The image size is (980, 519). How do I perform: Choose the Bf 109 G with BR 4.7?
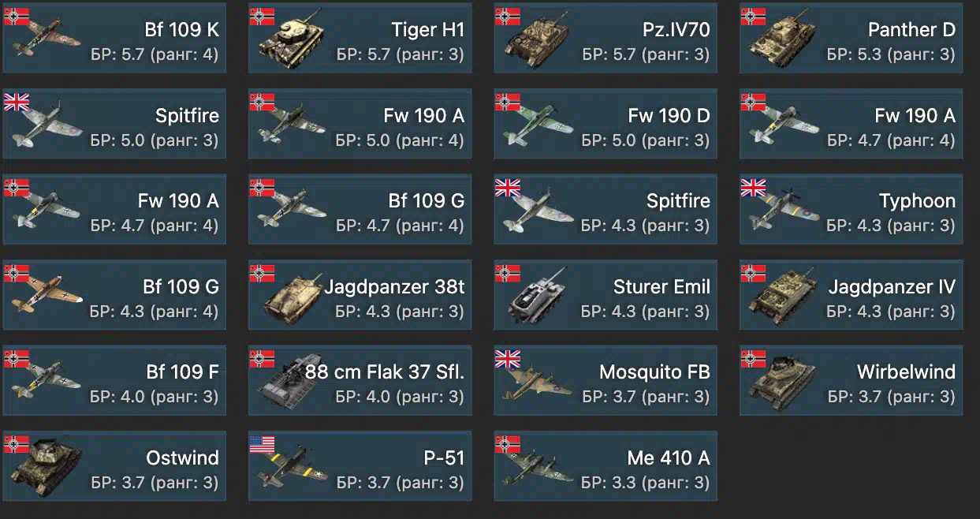click(x=360, y=210)
